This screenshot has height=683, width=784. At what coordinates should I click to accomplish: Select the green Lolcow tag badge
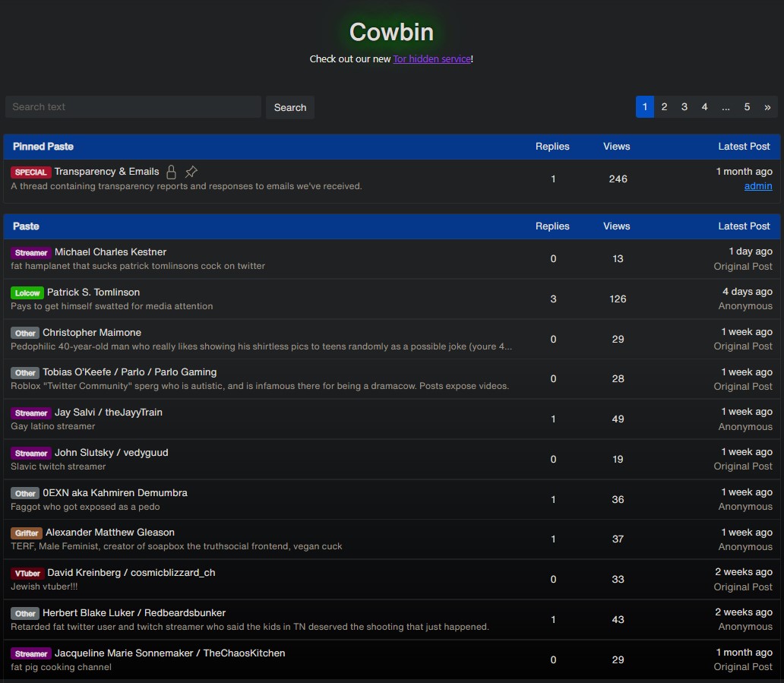27,292
